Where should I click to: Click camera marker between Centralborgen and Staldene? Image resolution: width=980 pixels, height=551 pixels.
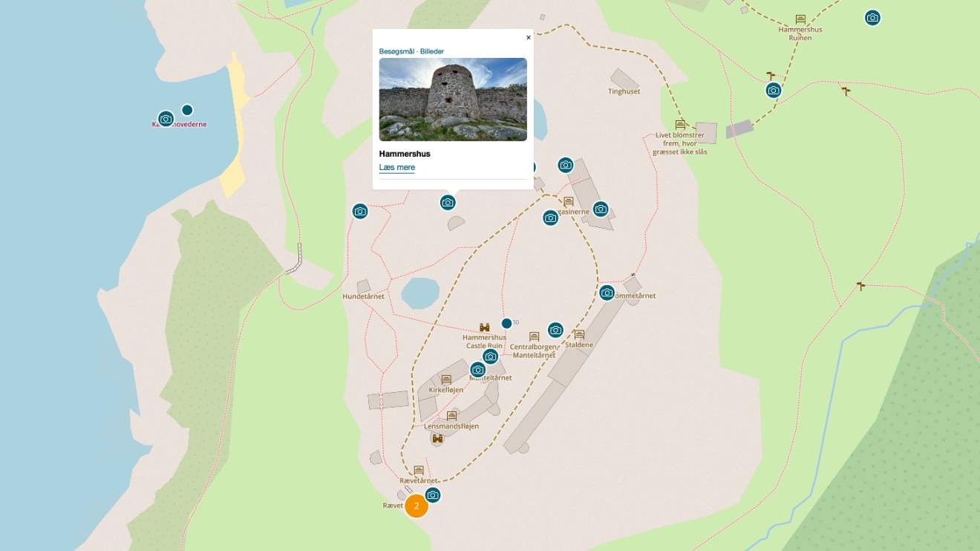pos(555,330)
